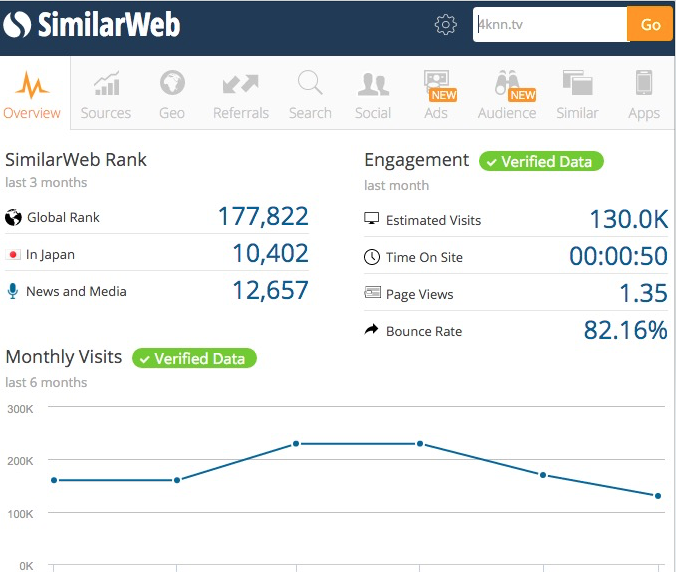The width and height of the screenshot is (676, 572).
Task: Click the orange Go button
Action: pyautogui.click(x=650, y=25)
